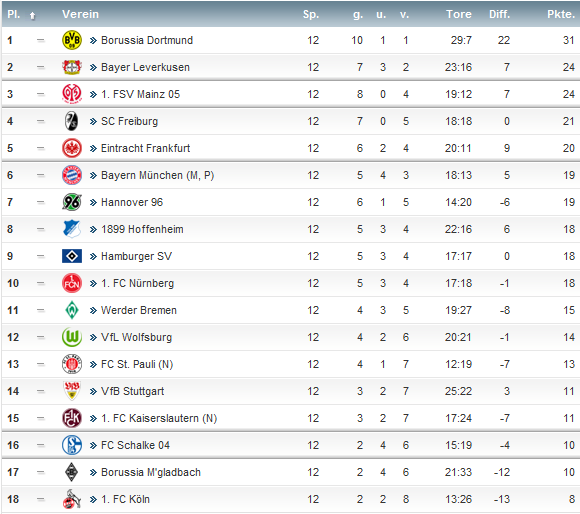Open the SC Freiburg team link

click(x=129, y=121)
